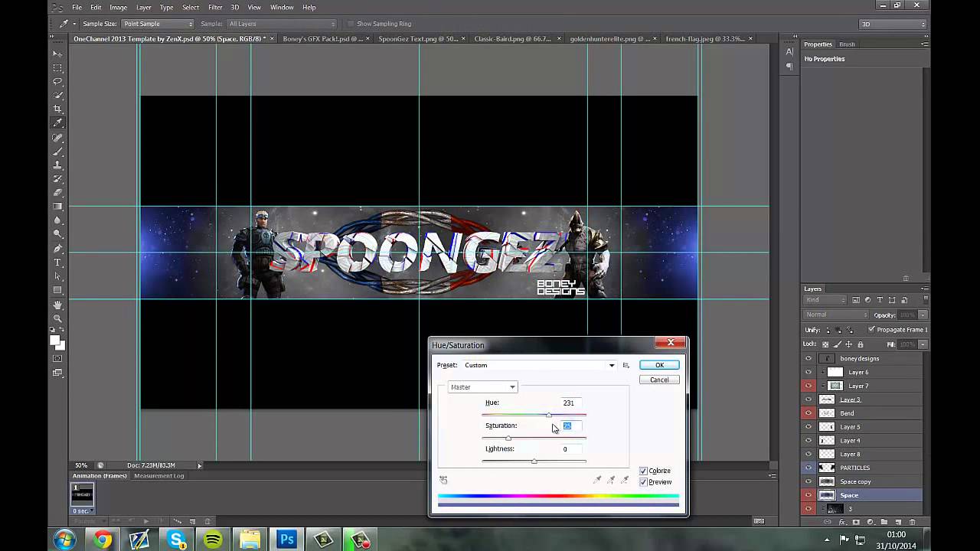Image resolution: width=980 pixels, height=551 pixels.
Task: Select the Brush tool
Action: [57, 152]
